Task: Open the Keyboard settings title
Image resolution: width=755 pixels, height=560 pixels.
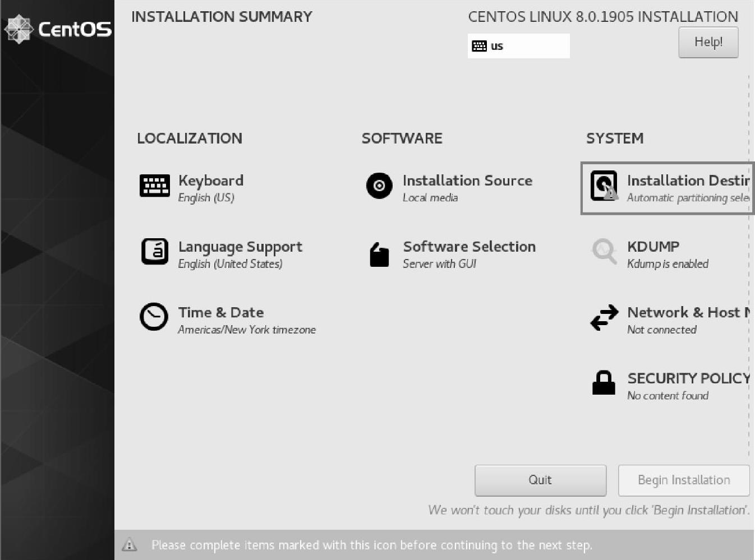Action: [211, 181]
